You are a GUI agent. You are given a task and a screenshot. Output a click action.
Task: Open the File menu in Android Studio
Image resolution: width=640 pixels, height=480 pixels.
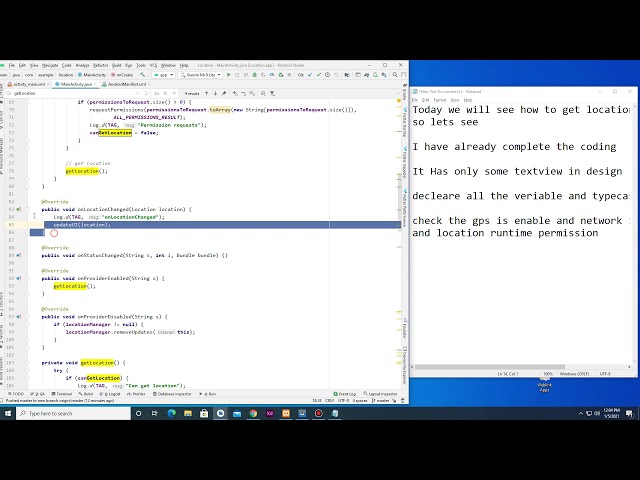12,65
